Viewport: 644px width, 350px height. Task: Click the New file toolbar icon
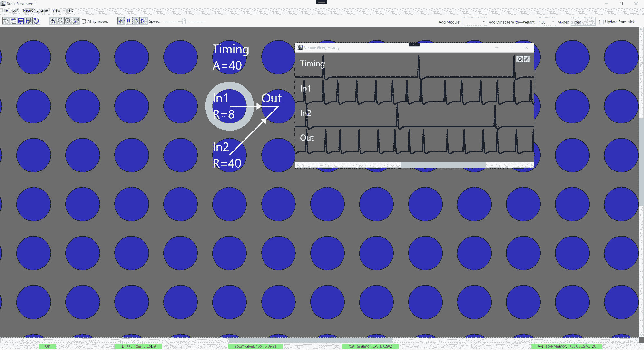[6, 21]
